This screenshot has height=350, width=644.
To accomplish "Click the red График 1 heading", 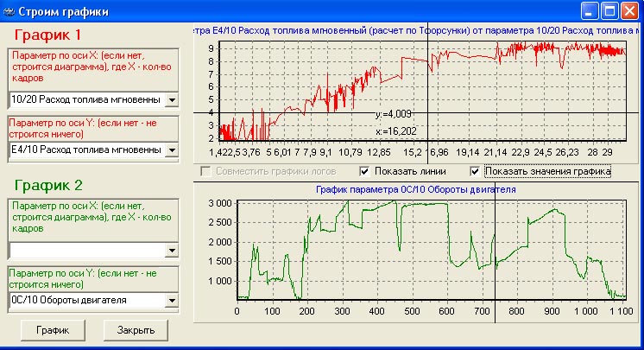I will tap(60, 35).
